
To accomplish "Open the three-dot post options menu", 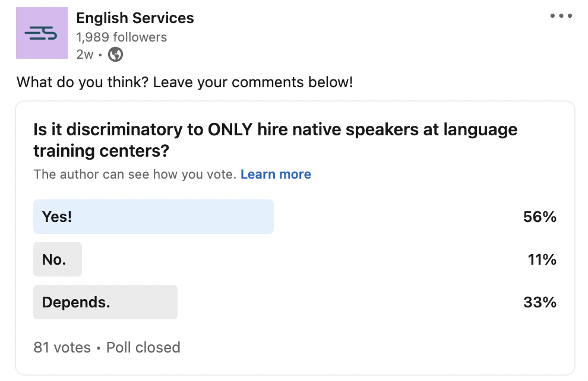I will pyautogui.click(x=561, y=16).
